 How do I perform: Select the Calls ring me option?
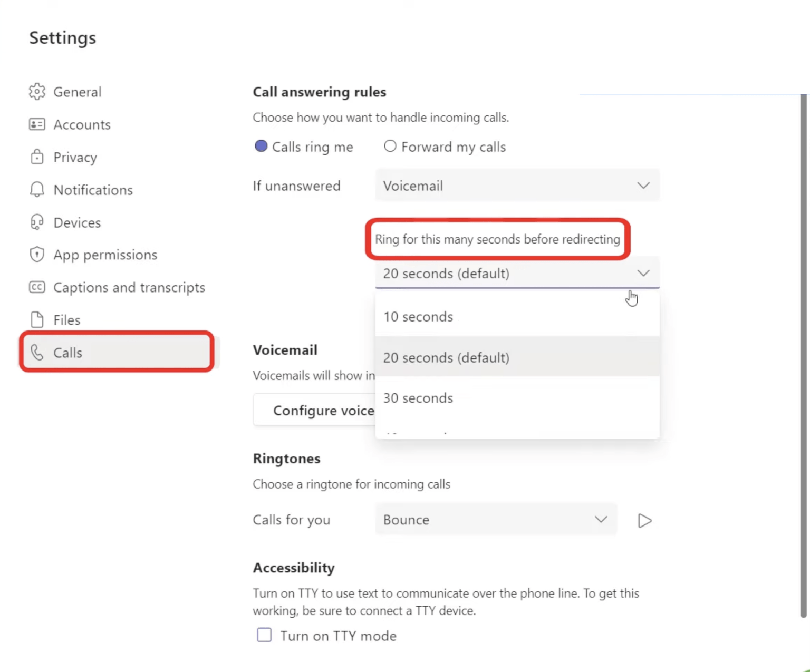click(261, 147)
